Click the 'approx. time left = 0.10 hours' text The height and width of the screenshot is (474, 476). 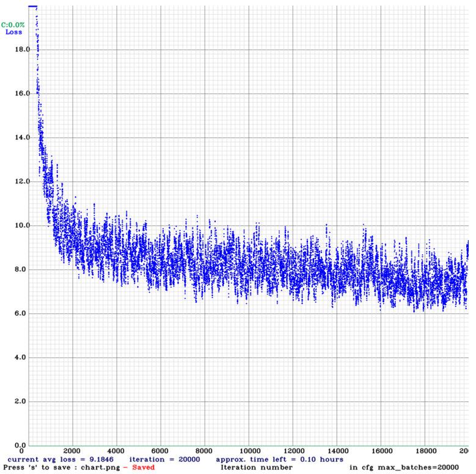pyautogui.click(x=280, y=459)
